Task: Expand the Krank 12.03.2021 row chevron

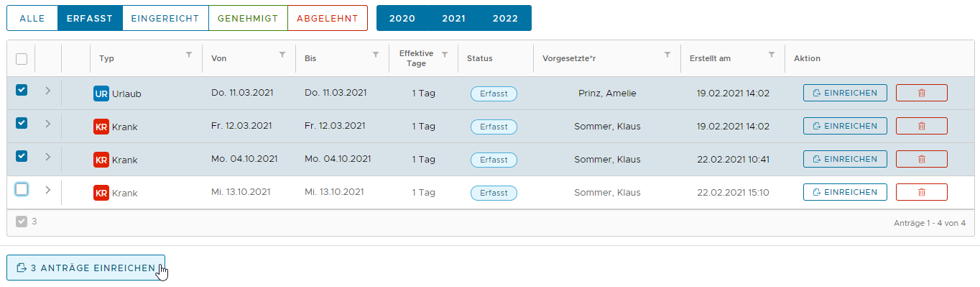Action: [x=48, y=124]
